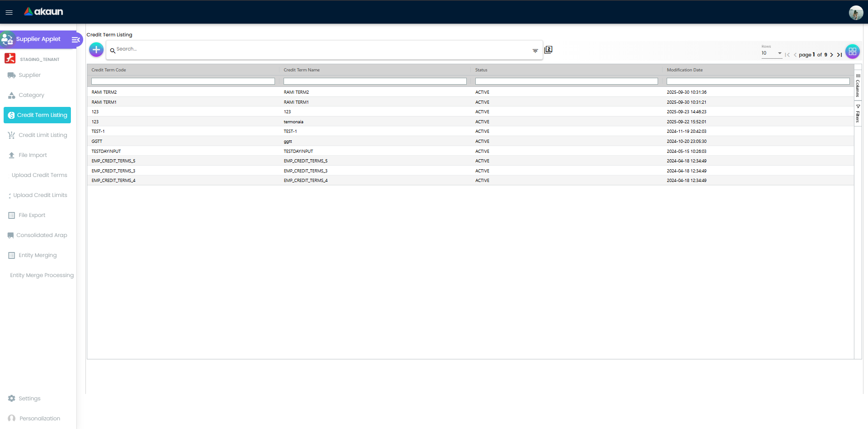Expand the Filters side panel
The image size is (868, 429).
pyautogui.click(x=858, y=114)
